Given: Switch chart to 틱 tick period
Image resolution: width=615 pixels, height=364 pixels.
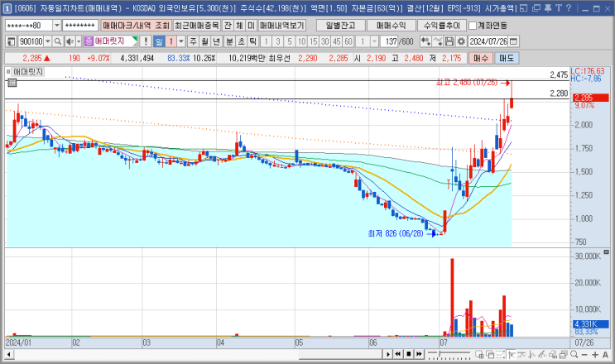Looking at the screenshot, I should coord(253,41).
